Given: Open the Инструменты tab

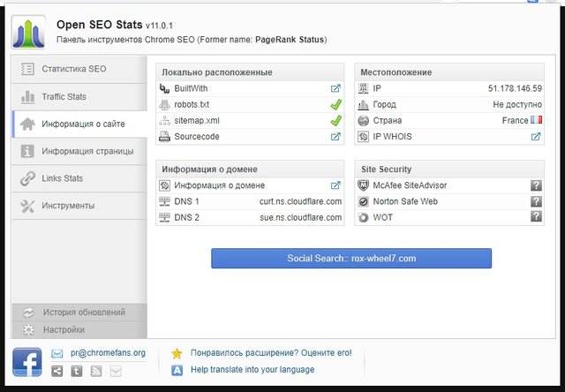Looking at the screenshot, I should 79,206.
